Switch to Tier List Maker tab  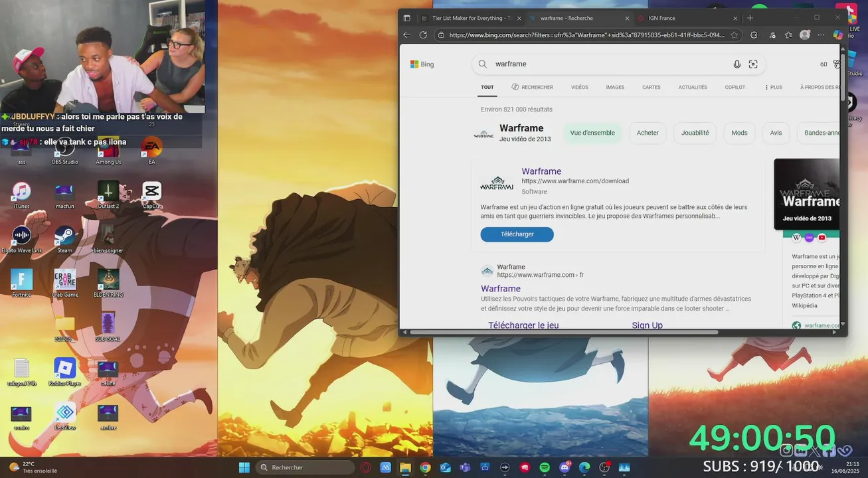pos(472,18)
